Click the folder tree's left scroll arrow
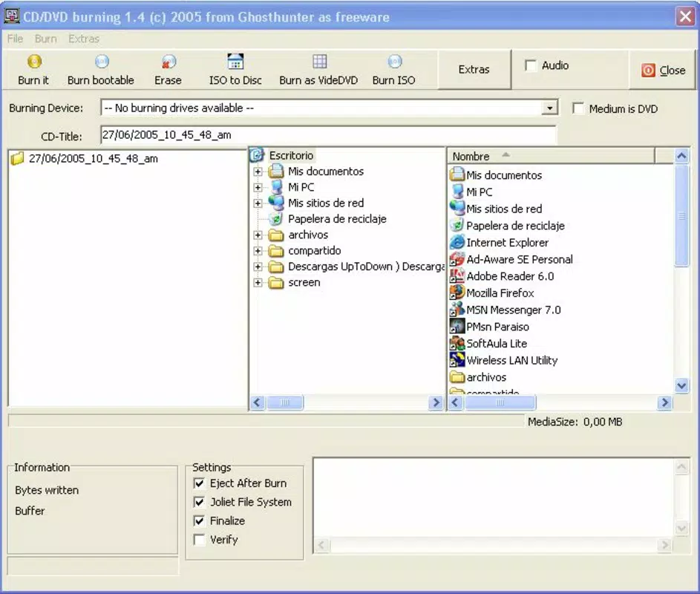Viewport: 700px width, 594px height. click(x=257, y=402)
